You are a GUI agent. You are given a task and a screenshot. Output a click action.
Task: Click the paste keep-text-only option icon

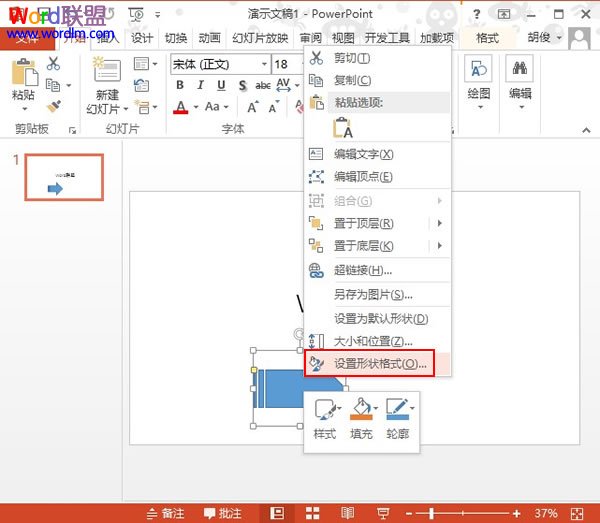pos(343,128)
